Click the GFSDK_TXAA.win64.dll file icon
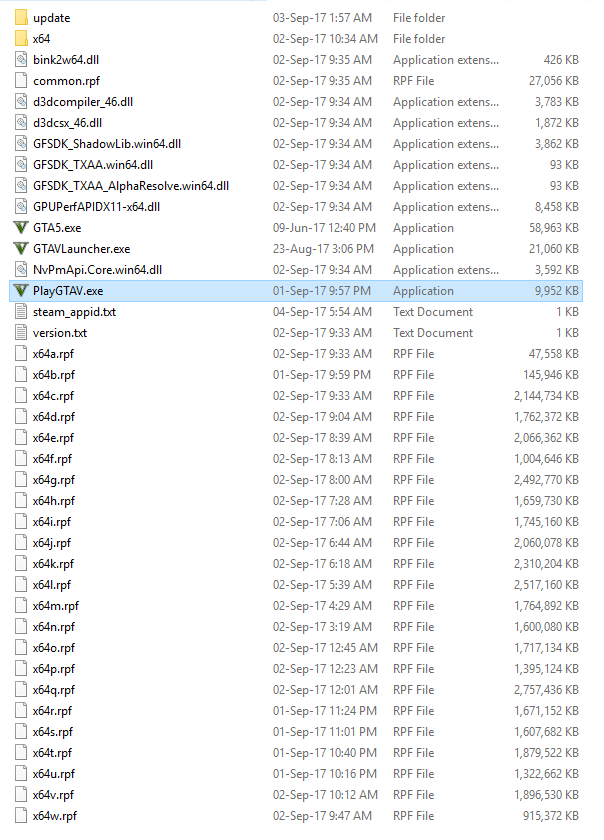Viewport: 604px width, 840px height. [x=21, y=164]
